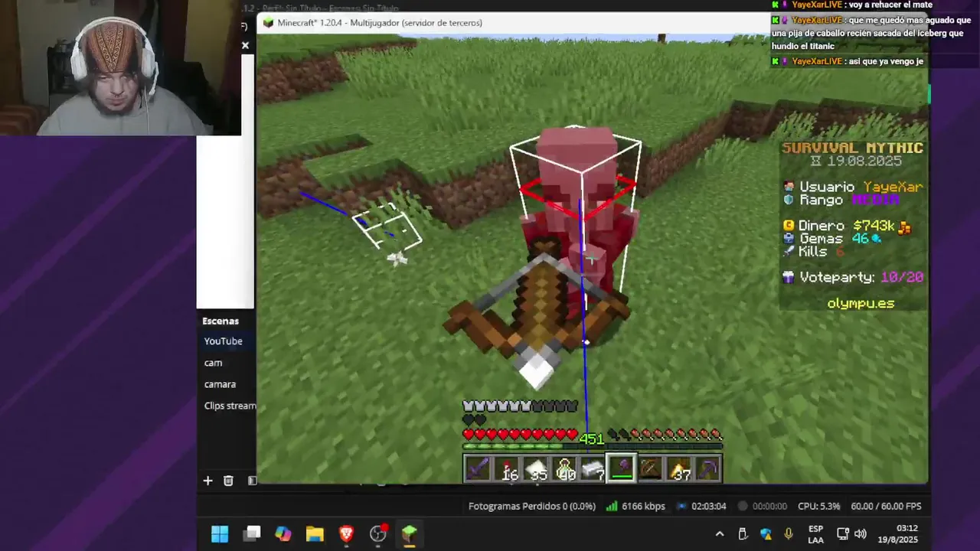The height and width of the screenshot is (551, 980).
Task: Click the 60.00 / 60.00 FPS readout
Action: point(886,507)
